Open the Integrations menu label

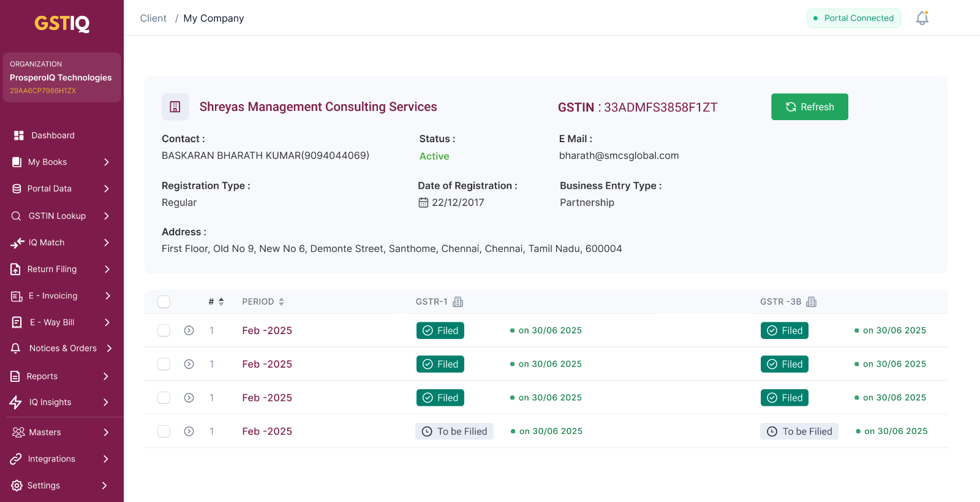click(x=51, y=459)
